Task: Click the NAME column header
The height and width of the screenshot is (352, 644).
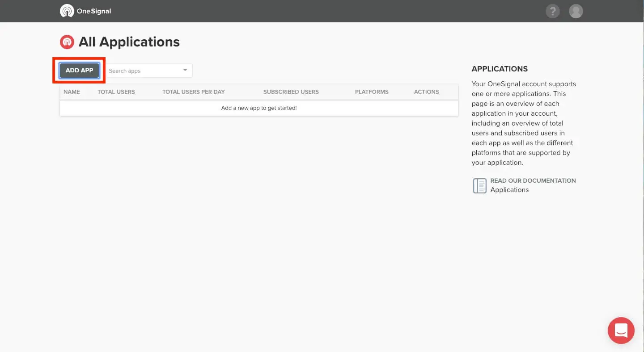Action: [x=72, y=92]
